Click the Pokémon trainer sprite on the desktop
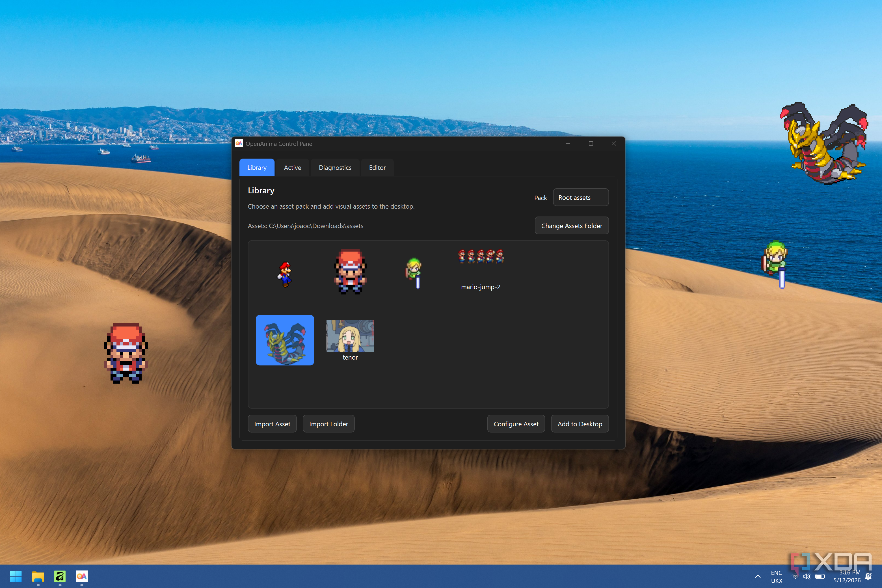 tap(126, 353)
